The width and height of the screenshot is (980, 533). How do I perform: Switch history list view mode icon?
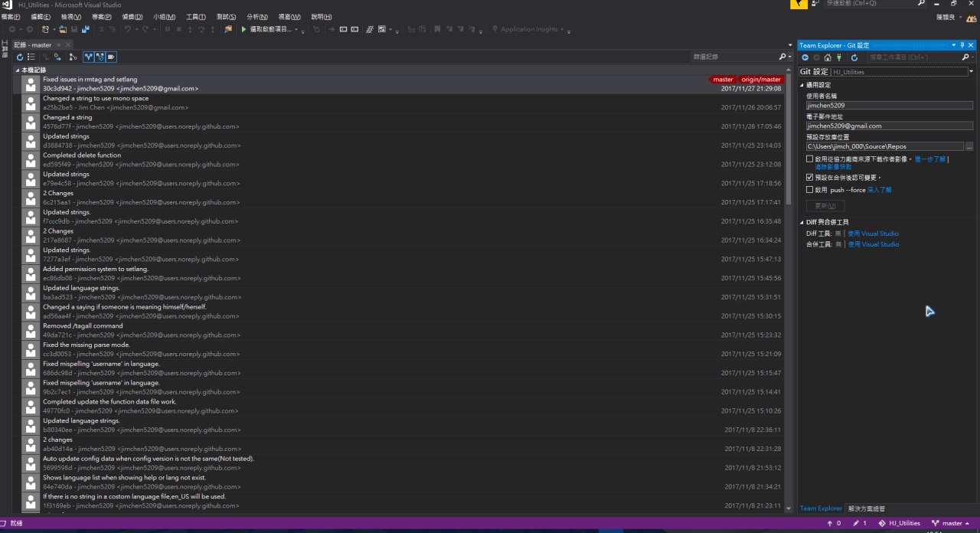[31, 57]
